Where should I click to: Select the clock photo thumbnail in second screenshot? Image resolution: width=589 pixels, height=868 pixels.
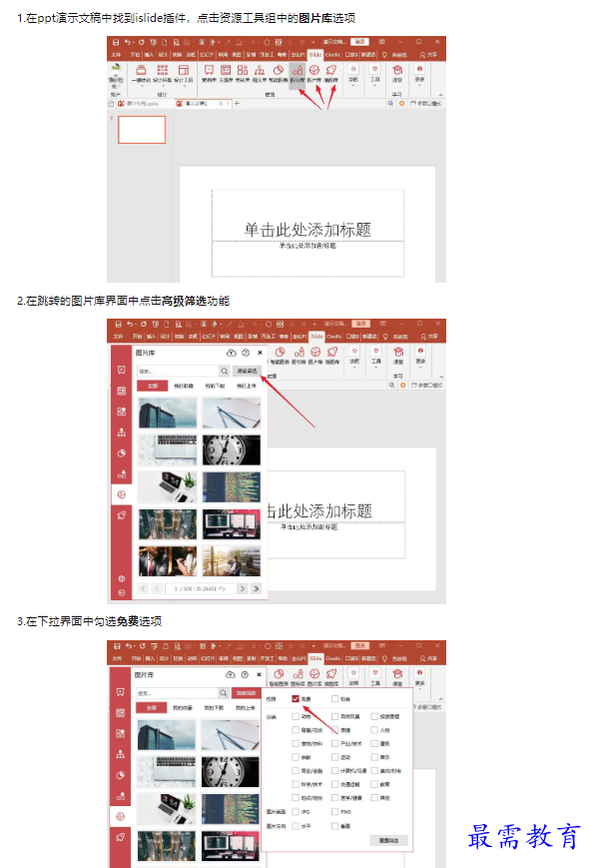[232, 448]
